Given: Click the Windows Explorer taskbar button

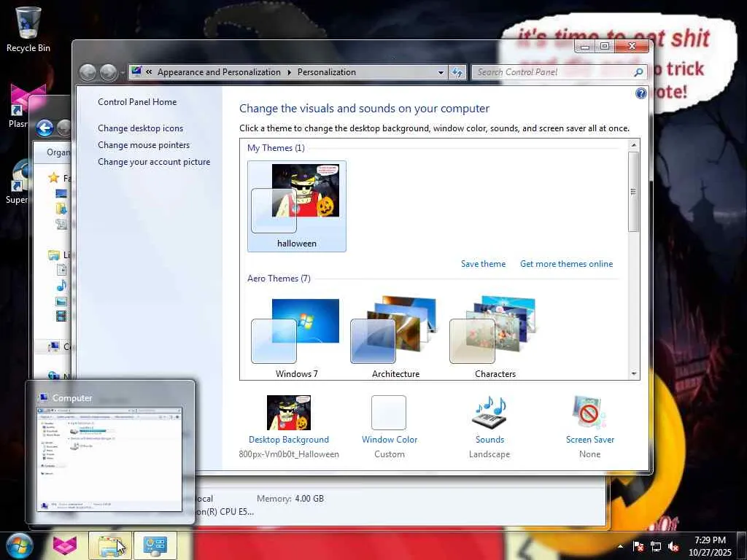Looking at the screenshot, I should tap(109, 545).
